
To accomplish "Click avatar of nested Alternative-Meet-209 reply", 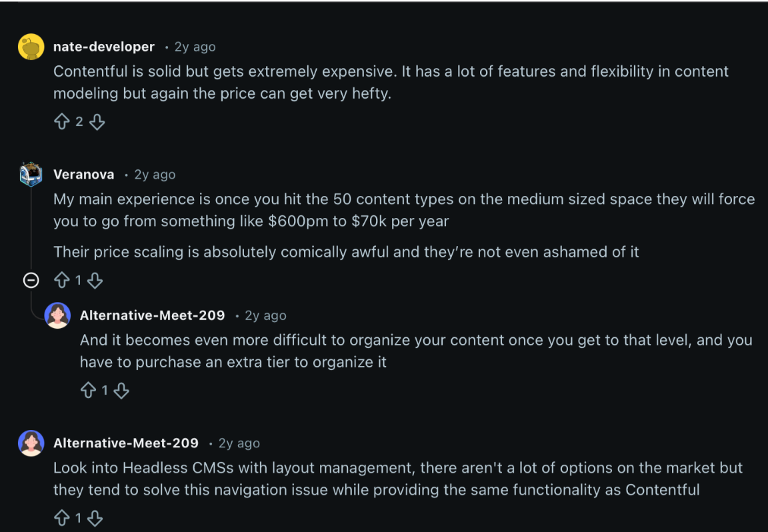I will (57, 315).
